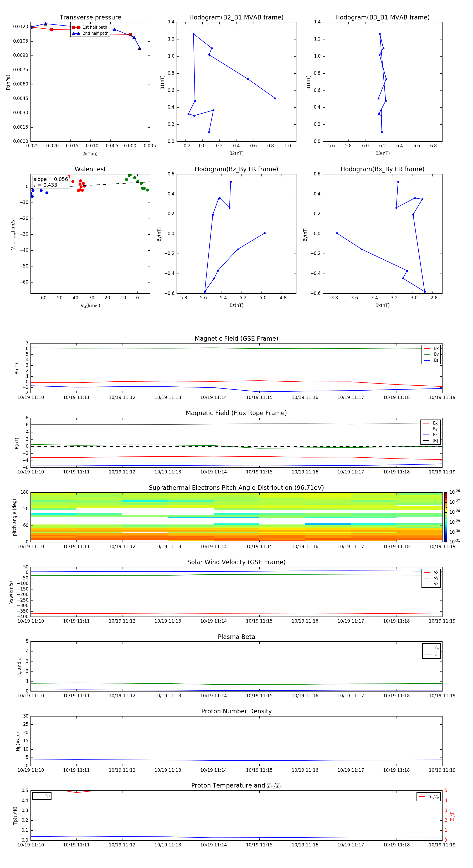Click the By' entry in Flux Rope legend
Screen dimensions: 473x868
pyautogui.click(x=431, y=429)
